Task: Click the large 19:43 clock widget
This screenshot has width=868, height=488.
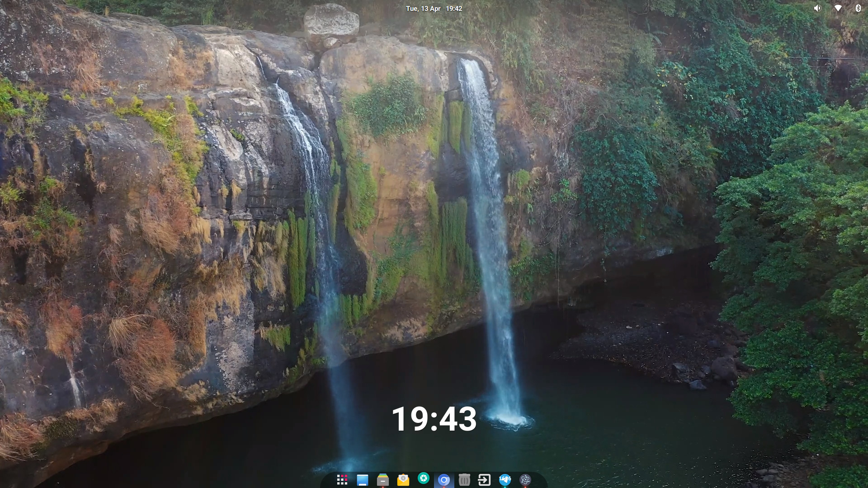Action: [x=434, y=418]
